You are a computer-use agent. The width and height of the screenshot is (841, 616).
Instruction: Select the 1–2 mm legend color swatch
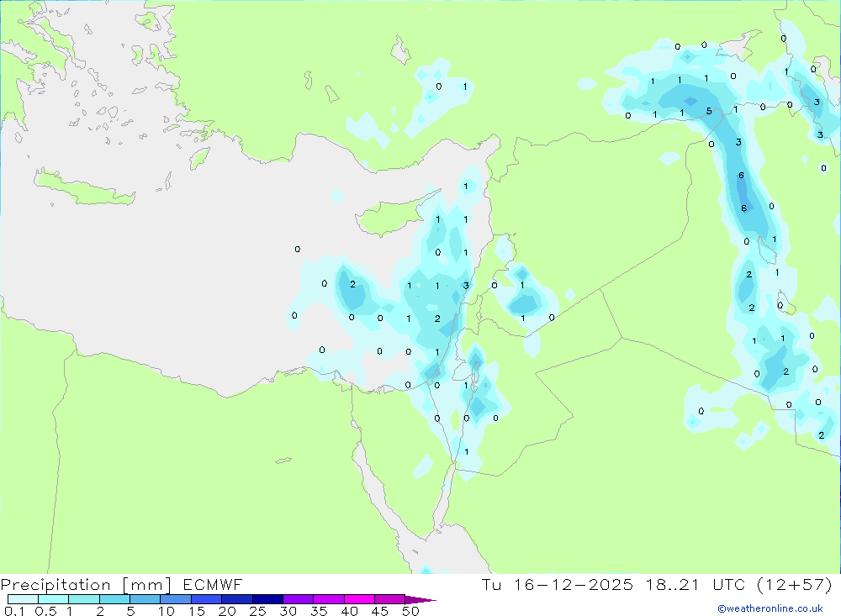click(x=84, y=599)
